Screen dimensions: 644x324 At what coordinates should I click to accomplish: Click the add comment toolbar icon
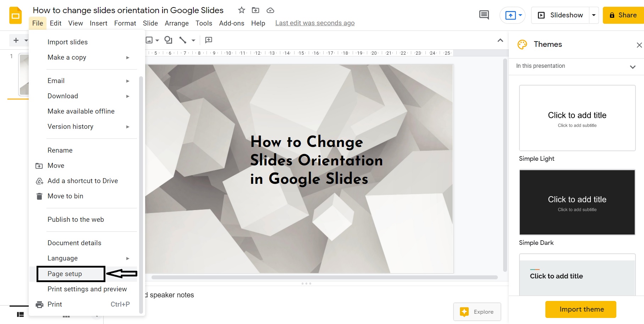click(x=209, y=40)
